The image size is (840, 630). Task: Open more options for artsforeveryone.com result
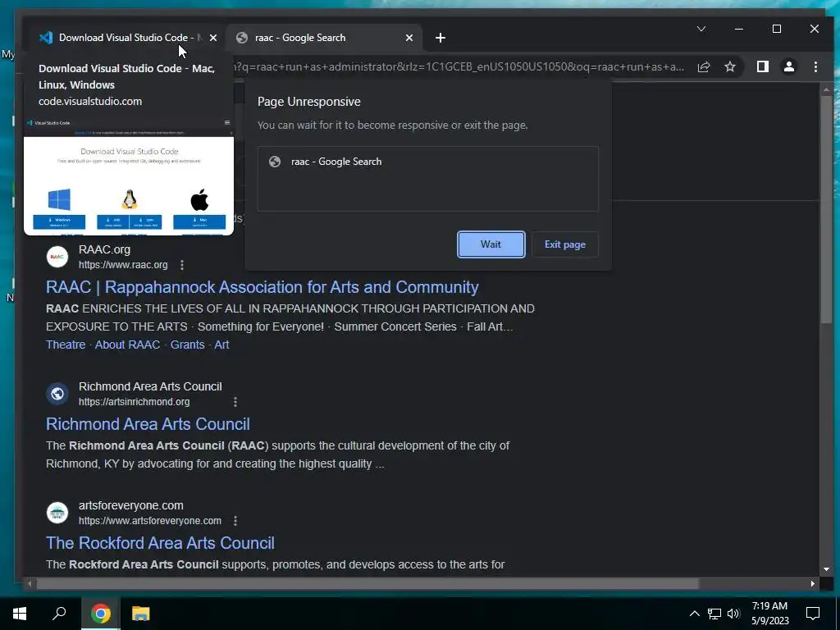point(235,521)
